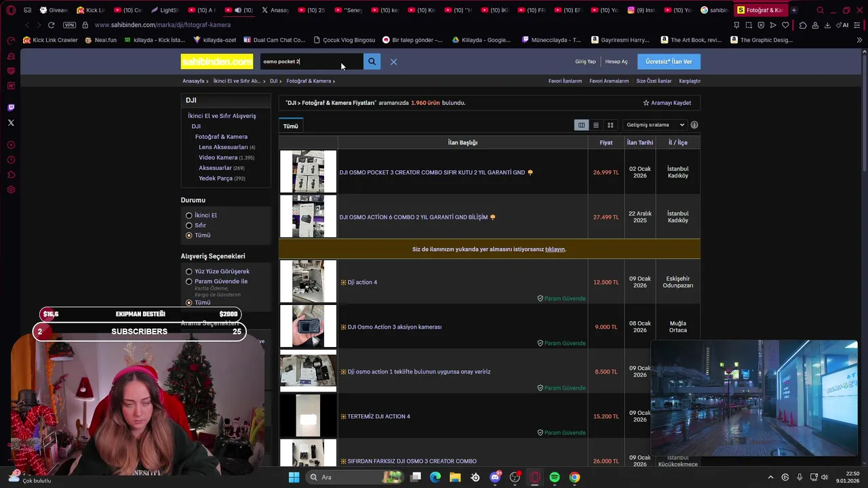Open Karşılaştır menu link
The width and height of the screenshot is (868, 488).
click(690, 81)
